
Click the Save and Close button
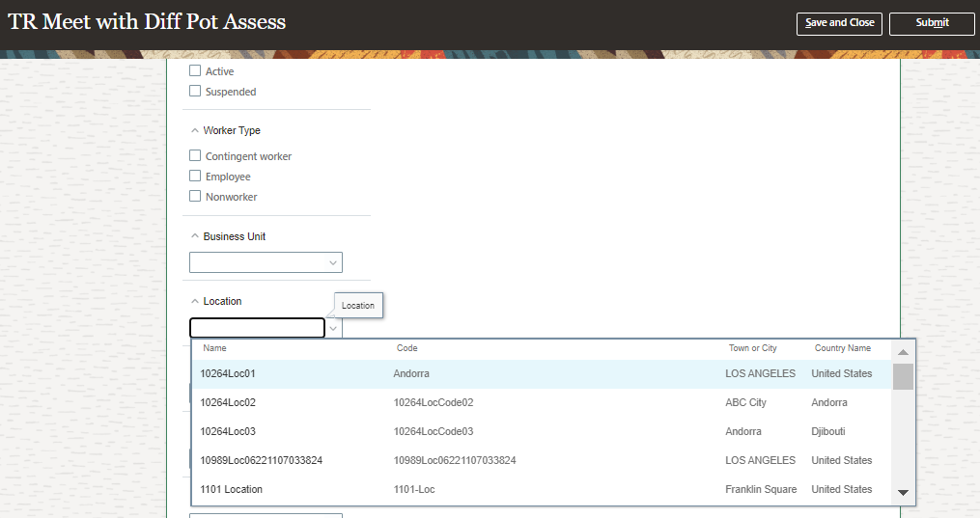pos(839,23)
